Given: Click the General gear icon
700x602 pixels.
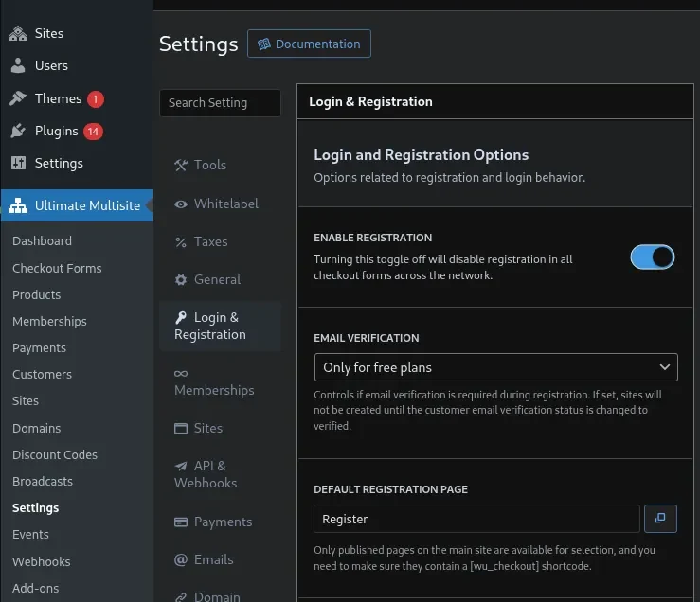Looking at the screenshot, I should point(181,280).
